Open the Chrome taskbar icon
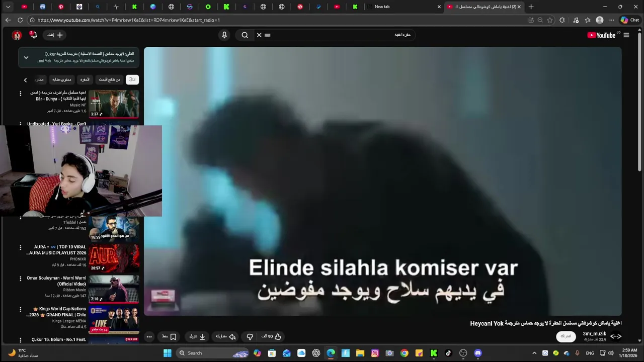This screenshot has width=644, height=362. point(404,353)
